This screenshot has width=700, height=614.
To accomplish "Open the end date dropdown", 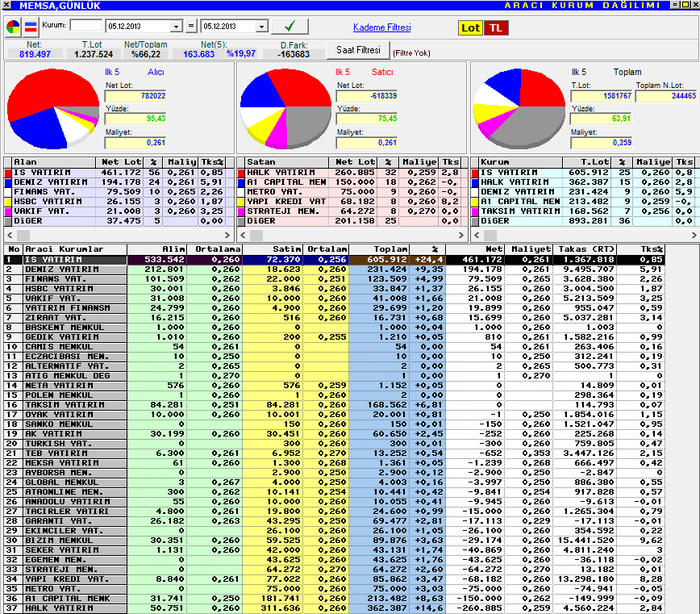I will coord(262,27).
